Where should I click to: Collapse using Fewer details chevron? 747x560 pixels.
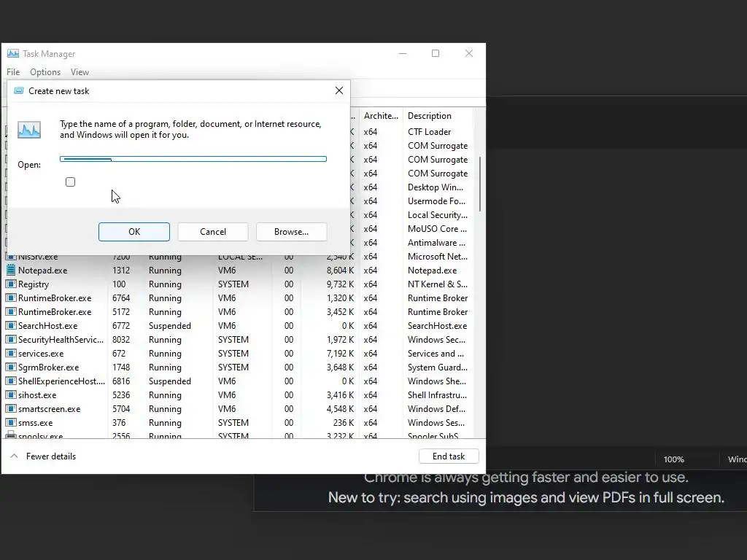15,456
